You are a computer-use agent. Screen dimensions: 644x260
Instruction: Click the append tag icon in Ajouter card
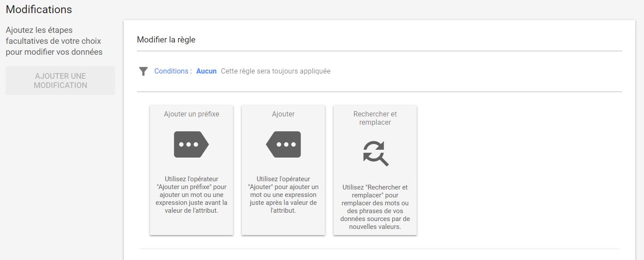pyautogui.click(x=283, y=144)
